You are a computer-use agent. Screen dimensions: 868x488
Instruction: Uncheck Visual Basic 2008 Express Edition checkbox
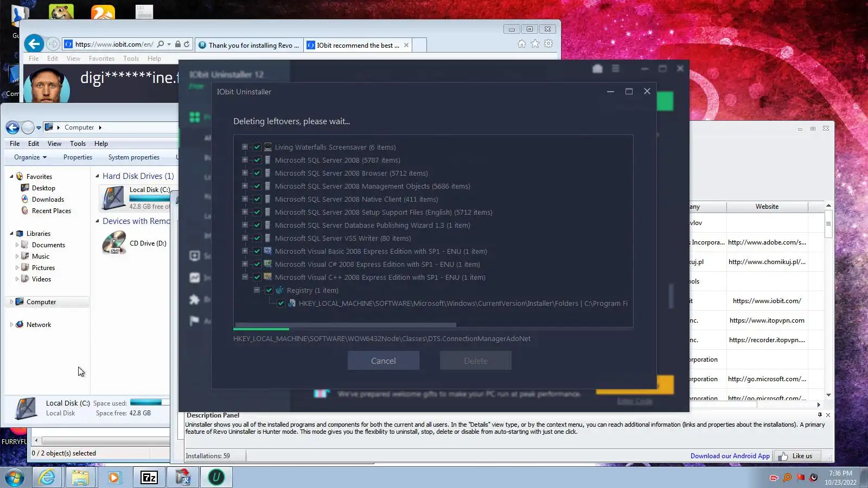257,251
